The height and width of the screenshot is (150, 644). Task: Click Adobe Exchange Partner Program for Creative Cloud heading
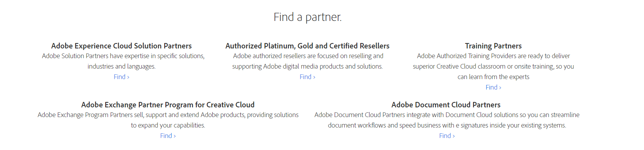pyautogui.click(x=168, y=105)
